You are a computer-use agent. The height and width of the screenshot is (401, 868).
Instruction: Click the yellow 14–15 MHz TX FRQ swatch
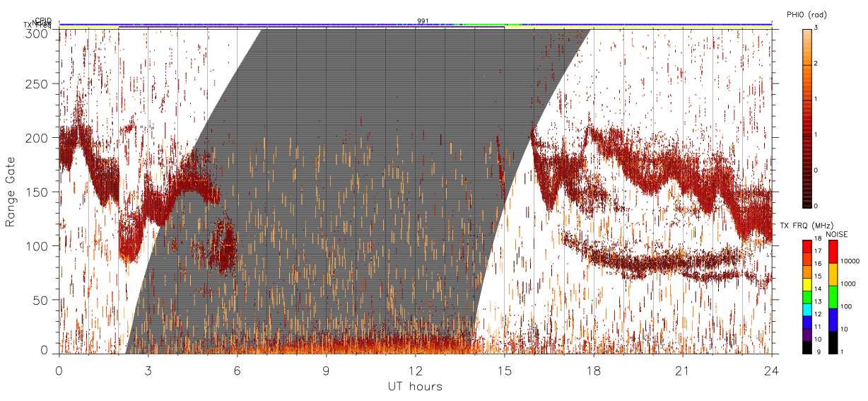click(x=807, y=284)
